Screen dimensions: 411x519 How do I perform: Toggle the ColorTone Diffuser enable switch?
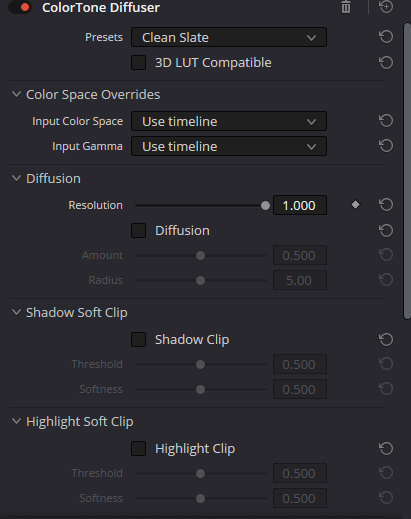[20, 7]
